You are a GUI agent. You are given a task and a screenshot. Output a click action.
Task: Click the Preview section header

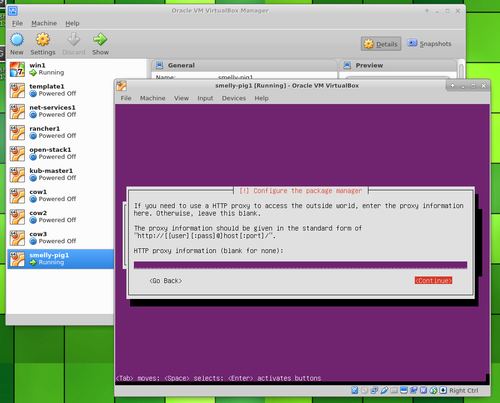coord(397,65)
